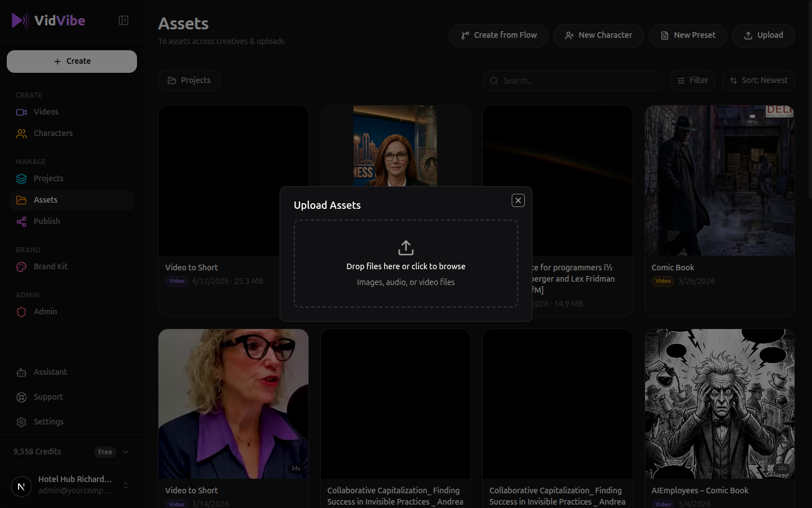The height and width of the screenshot is (508, 812).
Task: Open the Settings label in sidebar
Action: [x=48, y=422]
